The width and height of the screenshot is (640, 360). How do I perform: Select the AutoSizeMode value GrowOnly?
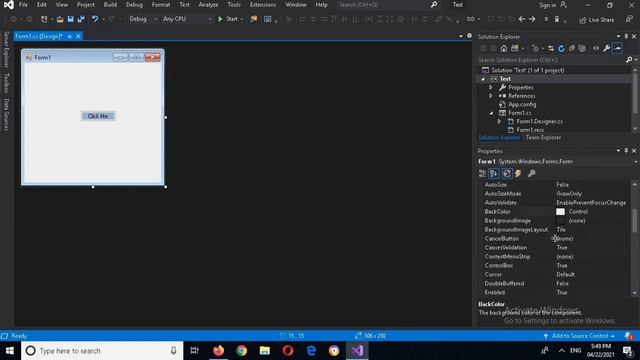569,193
